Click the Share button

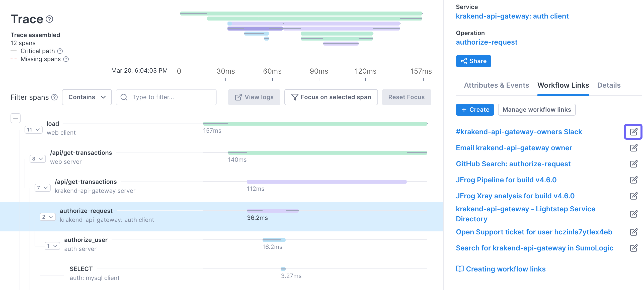pyautogui.click(x=473, y=61)
